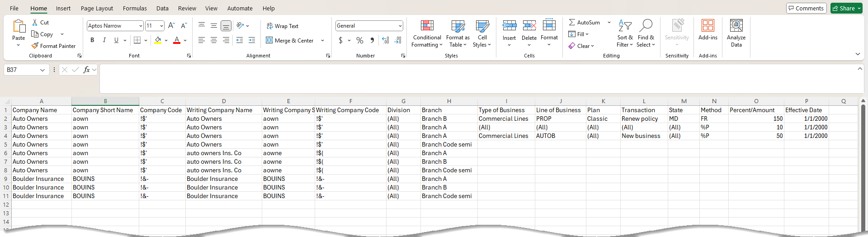Screen dimensions: 868x237
Task: Activate the Format Painter brush
Action: tap(35, 46)
